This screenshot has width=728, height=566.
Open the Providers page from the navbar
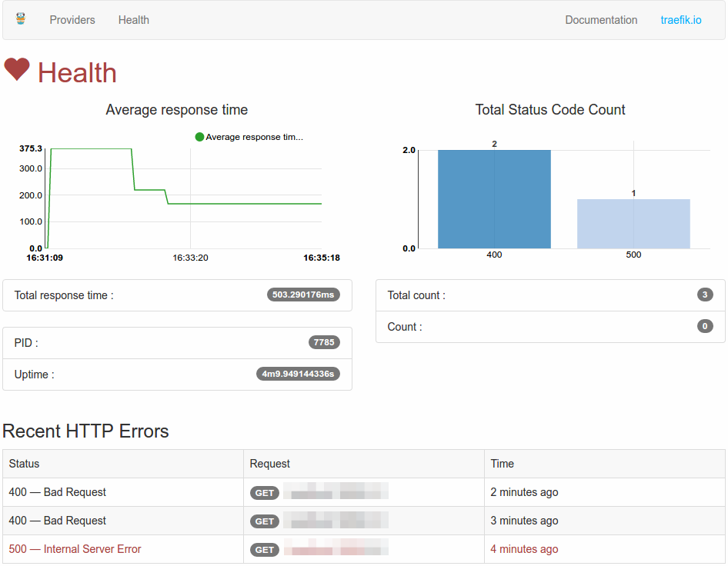pos(72,19)
